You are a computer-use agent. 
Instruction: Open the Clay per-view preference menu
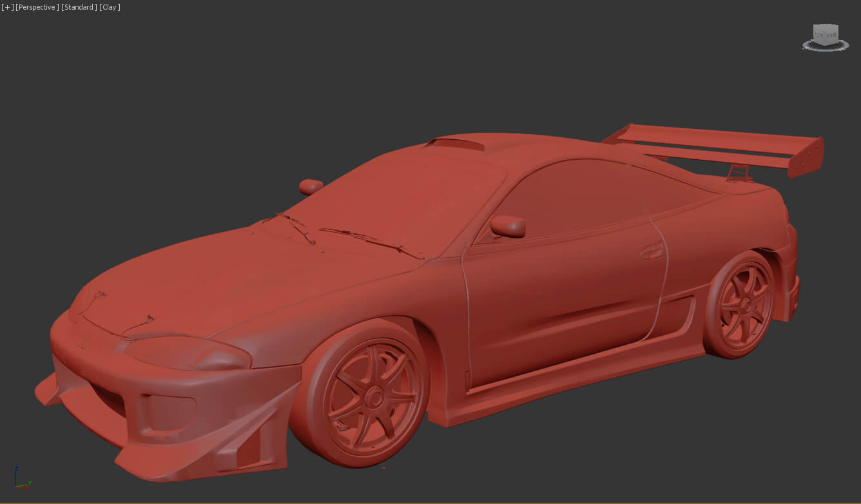coord(110,7)
